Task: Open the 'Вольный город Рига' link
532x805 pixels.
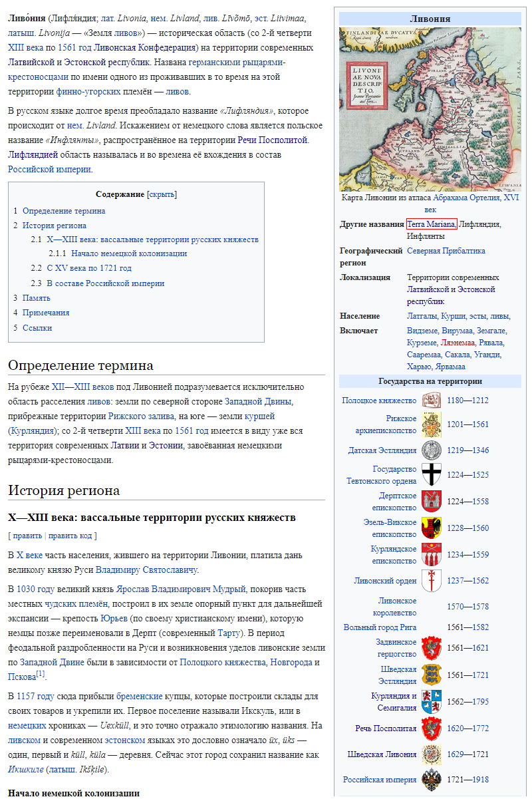Action: pyautogui.click(x=380, y=627)
